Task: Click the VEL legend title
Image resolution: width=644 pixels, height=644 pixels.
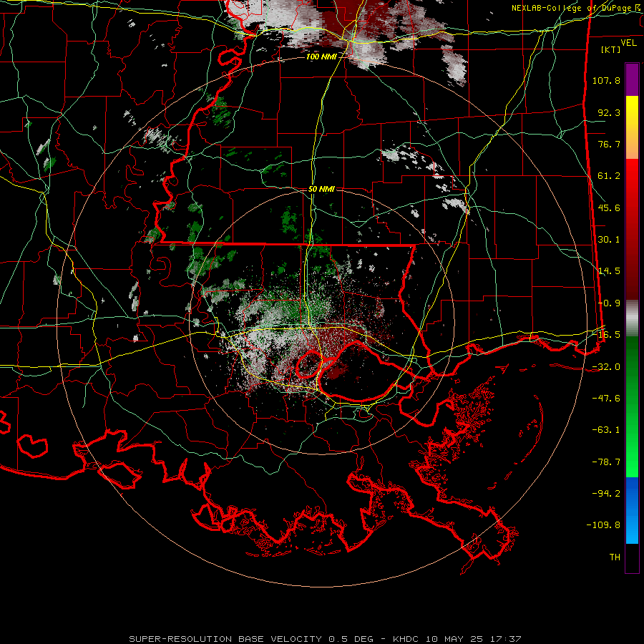Action: (x=628, y=43)
